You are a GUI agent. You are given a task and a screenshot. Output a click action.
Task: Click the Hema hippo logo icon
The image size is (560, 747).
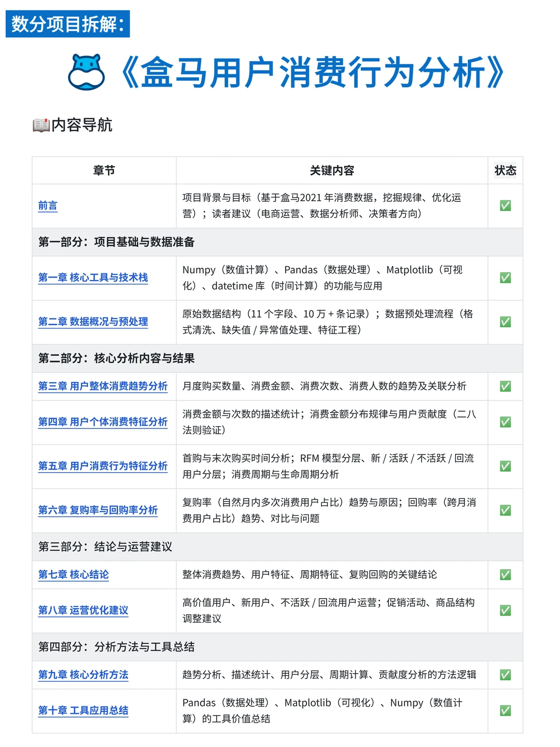point(87,72)
